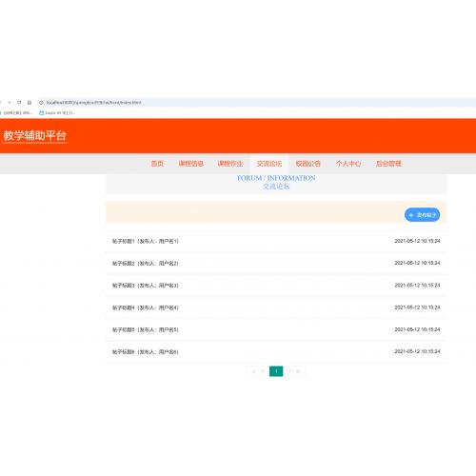The width and height of the screenshot is (476, 476).
Task: Click the localhost URL address bar
Action: [x=254, y=103]
